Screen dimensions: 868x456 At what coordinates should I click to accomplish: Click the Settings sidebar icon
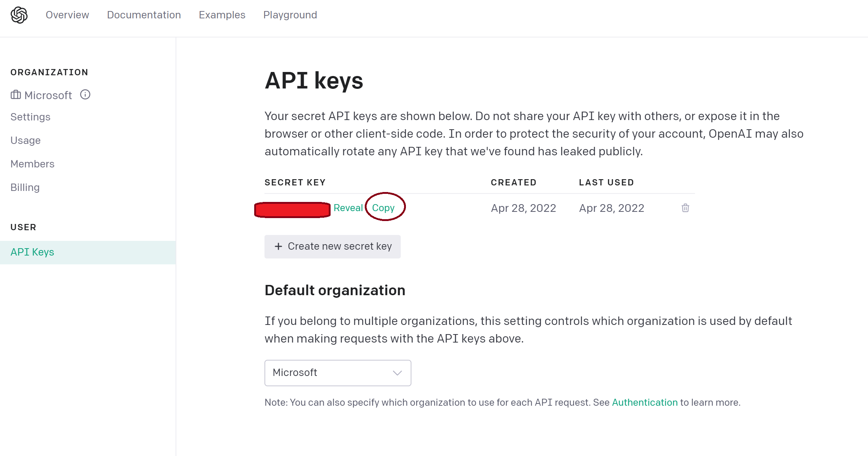(x=30, y=116)
